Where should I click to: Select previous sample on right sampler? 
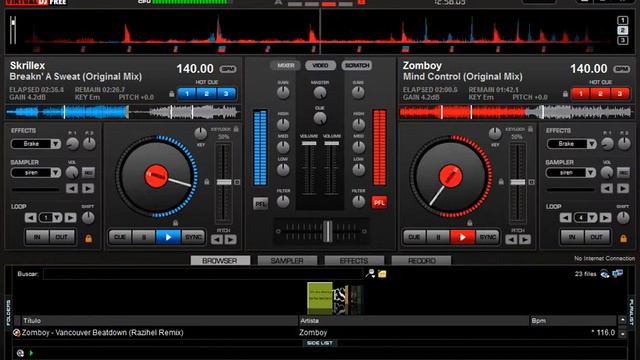pyautogui.click(x=607, y=189)
